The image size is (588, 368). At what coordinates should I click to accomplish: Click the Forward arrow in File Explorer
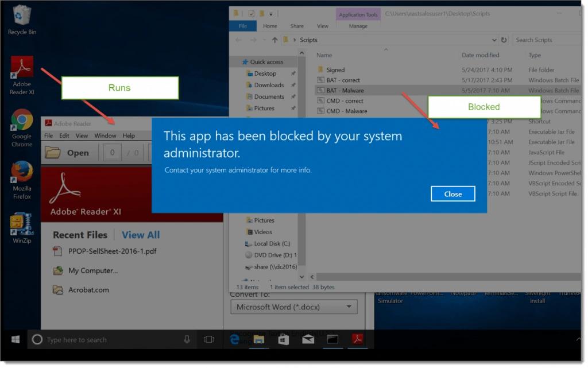[x=253, y=40]
